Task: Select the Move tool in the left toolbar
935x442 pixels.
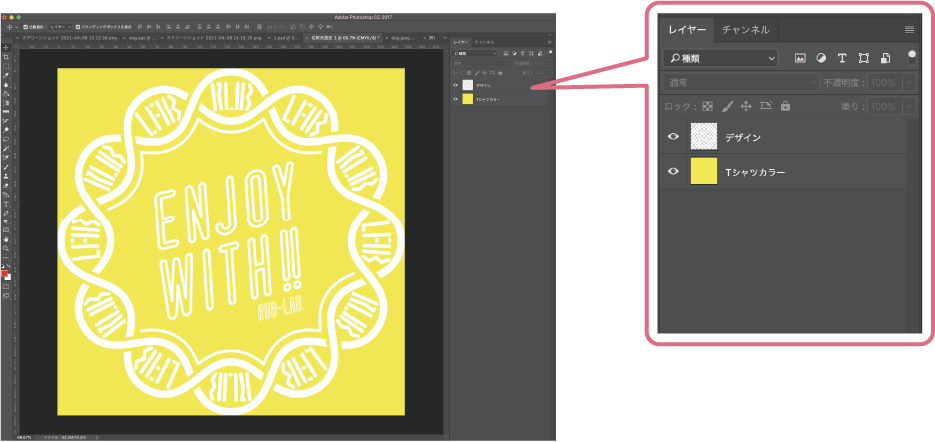Action: [x=6, y=47]
